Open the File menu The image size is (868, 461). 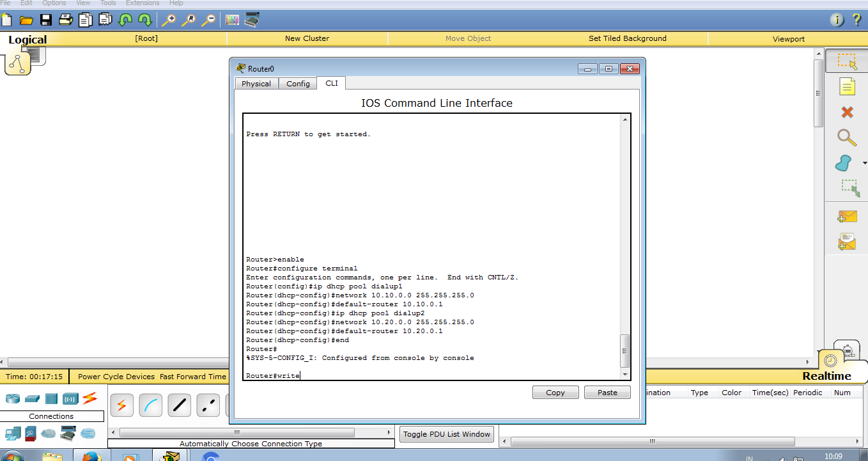coord(6,3)
